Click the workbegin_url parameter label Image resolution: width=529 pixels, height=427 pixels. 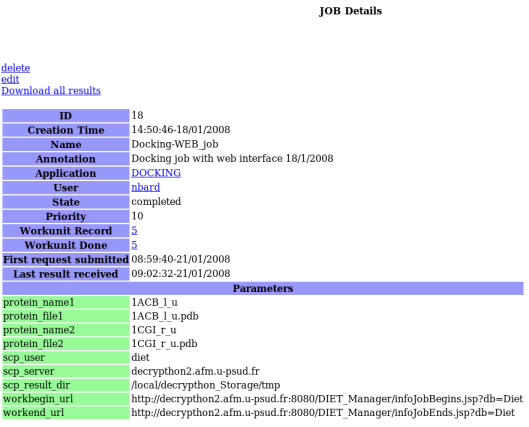click(x=66, y=399)
